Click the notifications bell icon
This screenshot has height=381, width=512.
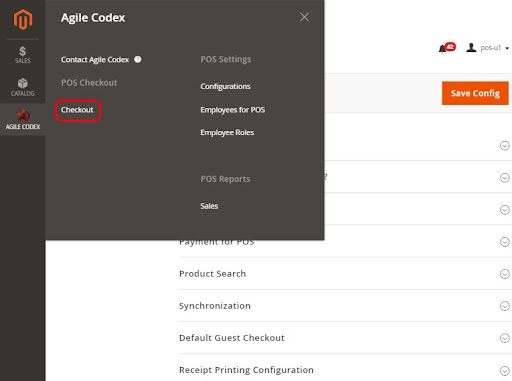point(442,49)
